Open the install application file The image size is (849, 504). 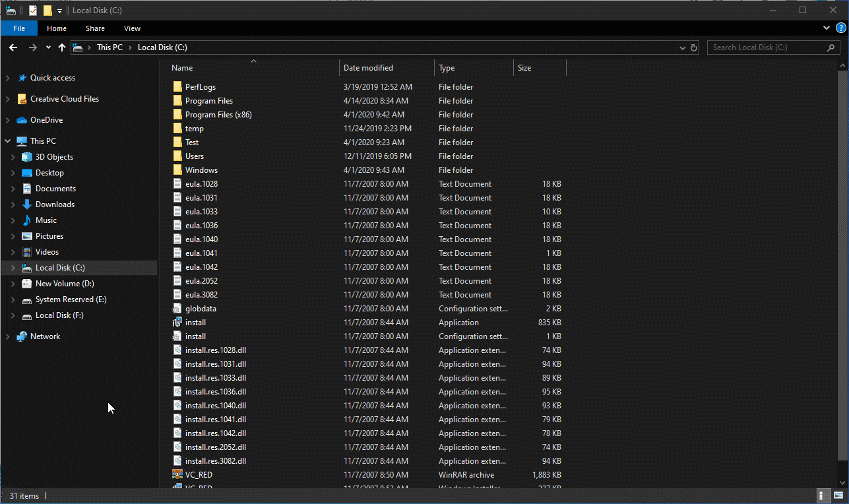pos(195,323)
